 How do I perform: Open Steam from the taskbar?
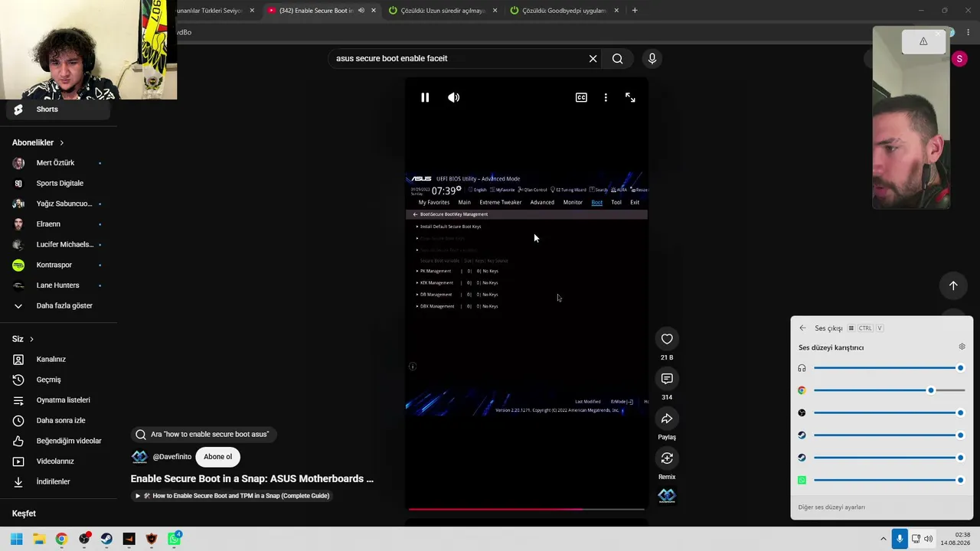coord(106,539)
